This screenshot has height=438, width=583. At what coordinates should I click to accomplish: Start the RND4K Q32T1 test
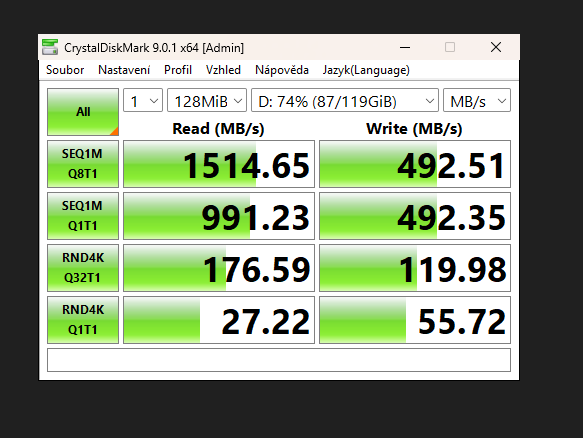[83, 268]
